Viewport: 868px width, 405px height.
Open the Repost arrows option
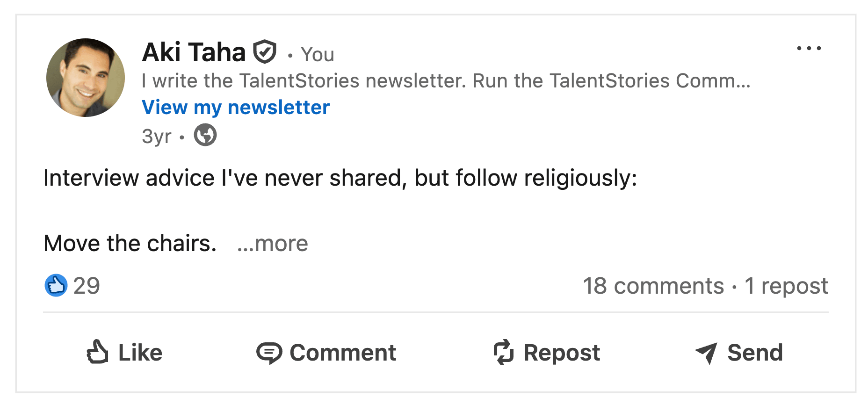coord(547,352)
